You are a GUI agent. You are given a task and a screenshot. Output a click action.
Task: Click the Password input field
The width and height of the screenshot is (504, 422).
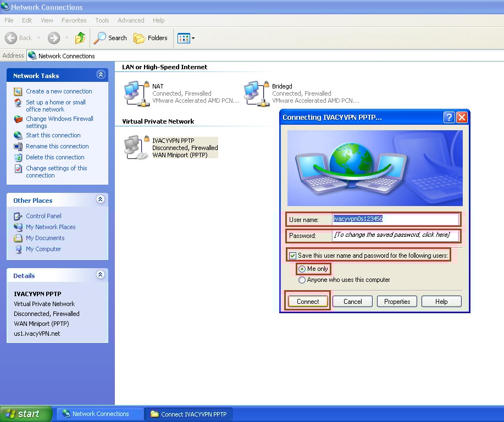(395, 235)
